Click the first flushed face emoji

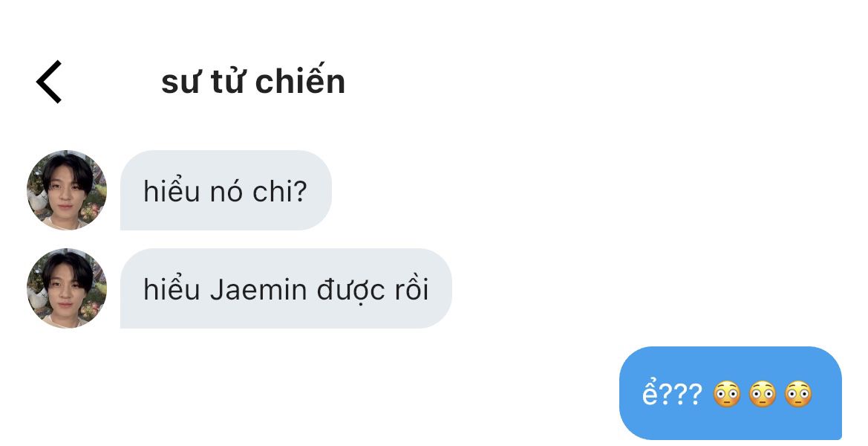727,394
